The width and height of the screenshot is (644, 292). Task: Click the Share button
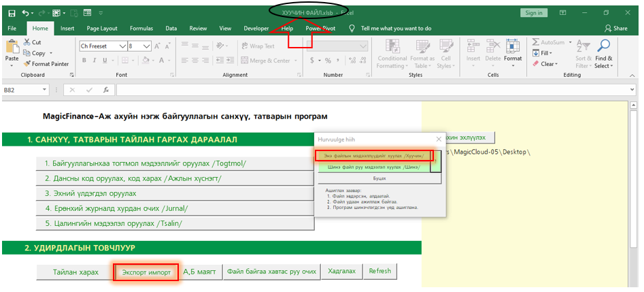click(x=615, y=29)
